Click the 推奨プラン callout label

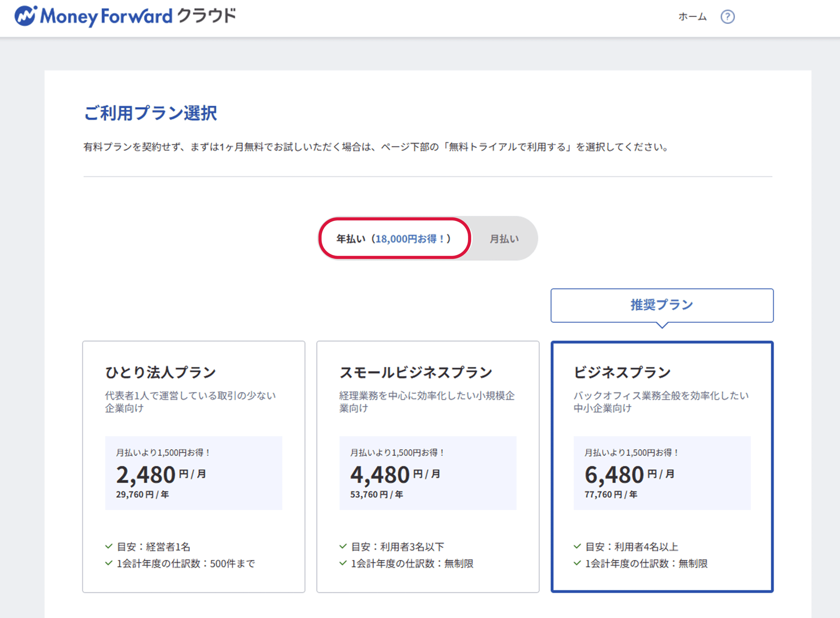click(x=661, y=305)
